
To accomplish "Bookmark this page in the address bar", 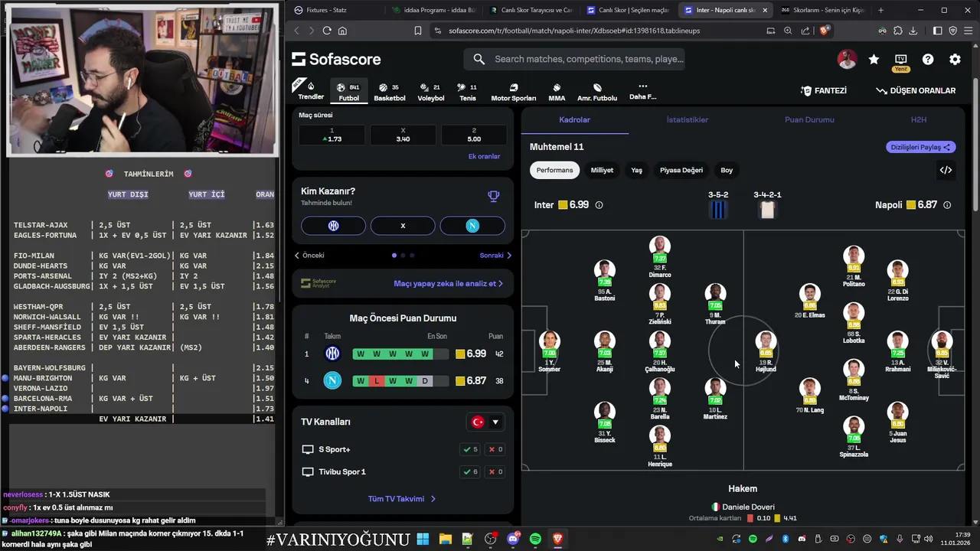I will [418, 31].
